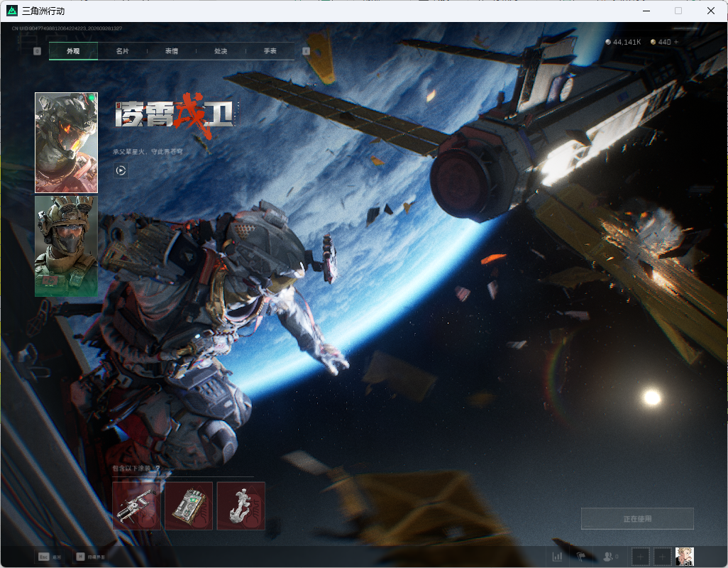Screen dimensions: 728x568
Task: Click the E next-tab key icon
Action: pyautogui.click(x=306, y=51)
